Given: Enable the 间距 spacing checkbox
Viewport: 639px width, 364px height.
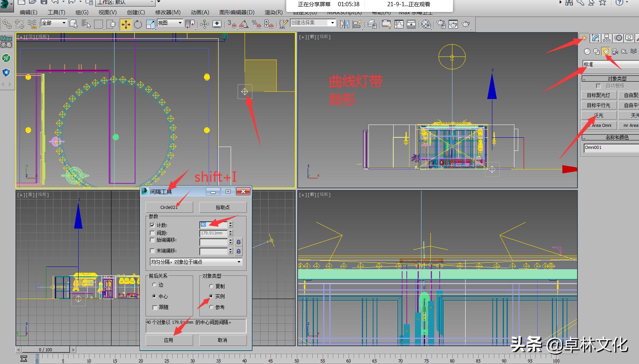Looking at the screenshot, I should 152,233.
